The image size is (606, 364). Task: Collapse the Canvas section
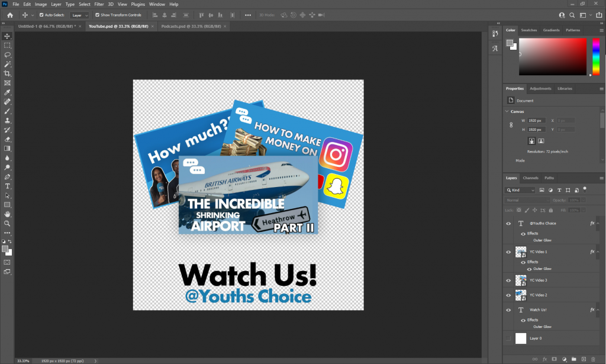click(x=507, y=111)
